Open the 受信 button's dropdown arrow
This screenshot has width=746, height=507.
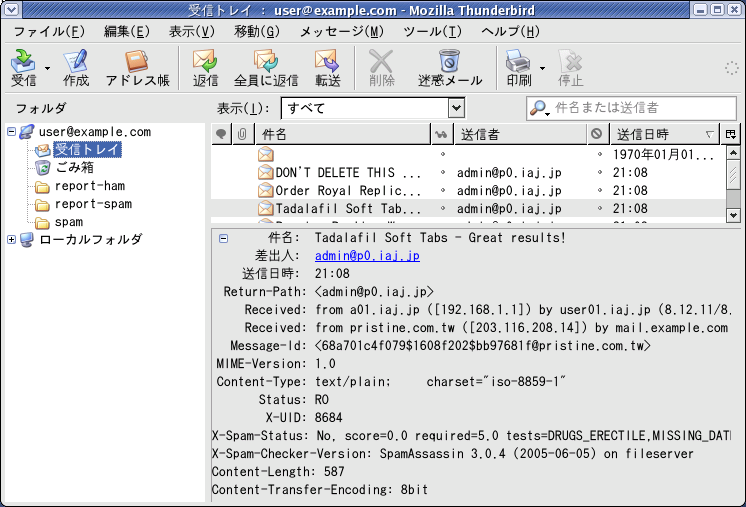47,68
